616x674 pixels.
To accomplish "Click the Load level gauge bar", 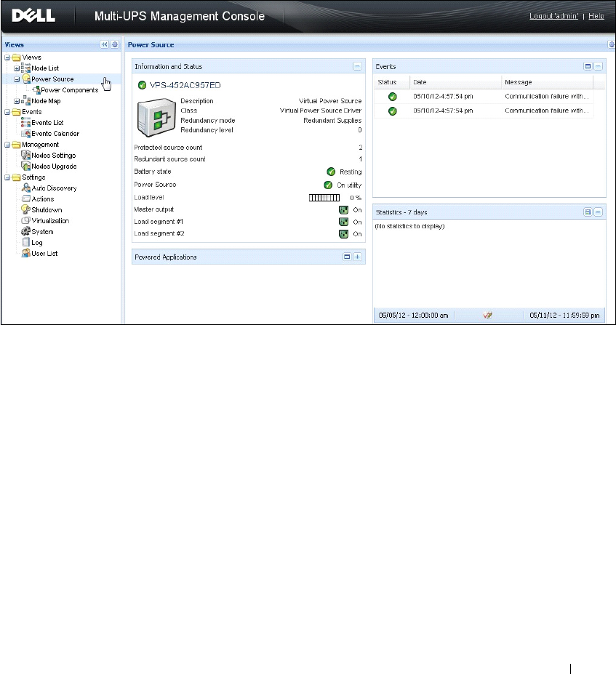I will point(324,198).
